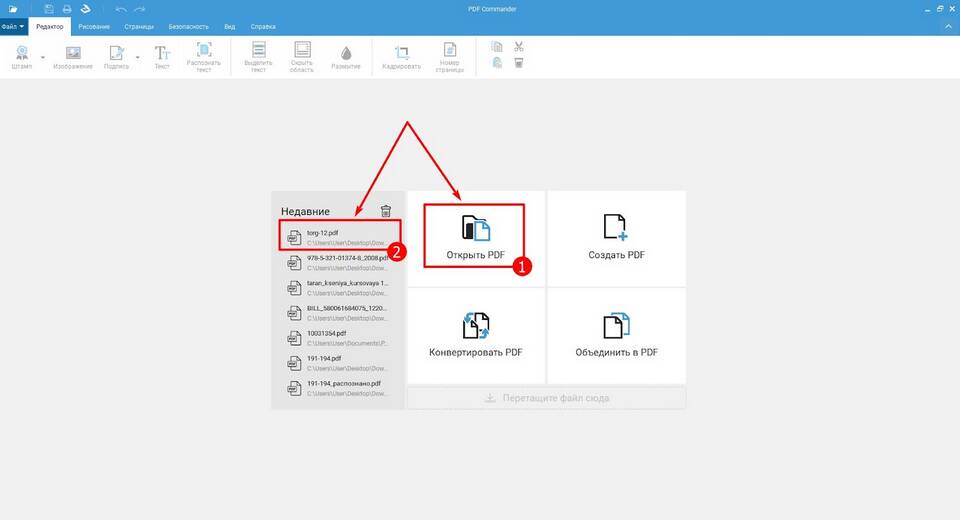Open recent file 191-194_распознано.pdf
Image resolution: width=960 pixels, height=520 pixels.
(x=340, y=388)
